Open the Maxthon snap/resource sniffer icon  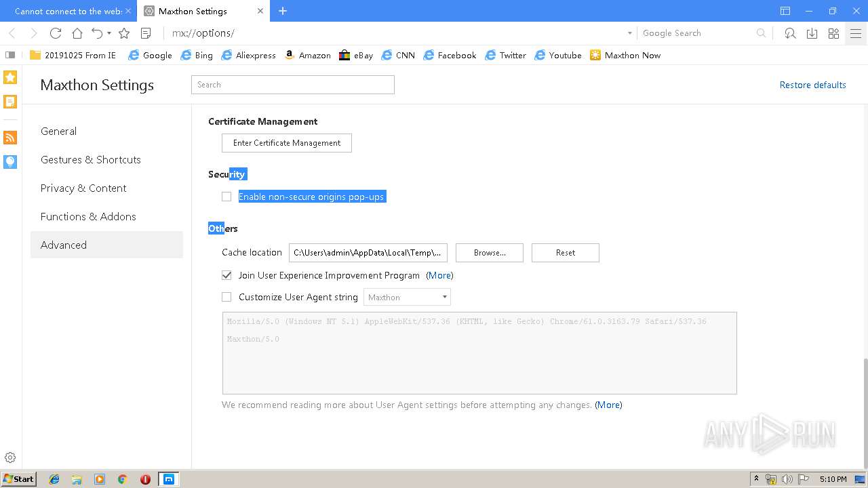tap(790, 33)
